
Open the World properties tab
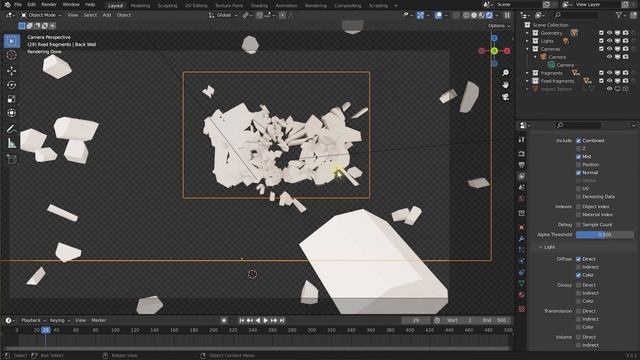tap(521, 199)
